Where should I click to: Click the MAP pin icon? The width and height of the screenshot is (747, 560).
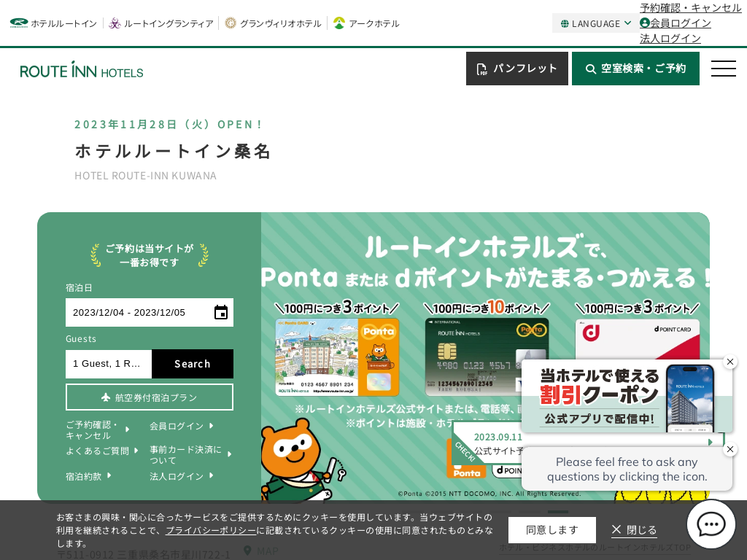(x=247, y=551)
